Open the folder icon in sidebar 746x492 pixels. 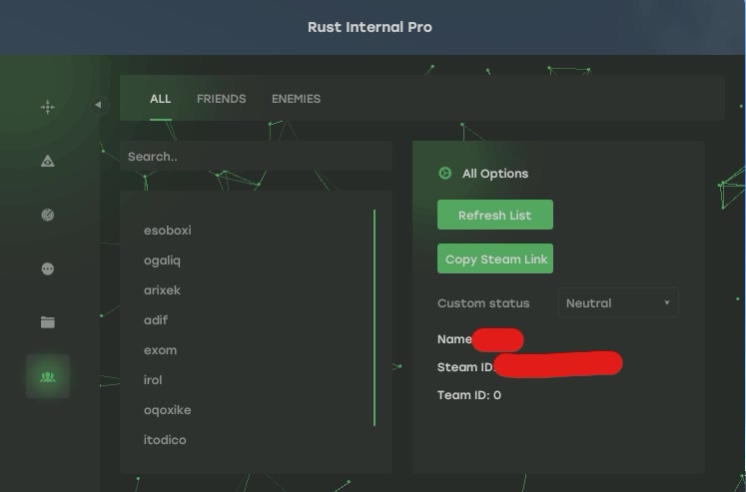tap(47, 322)
